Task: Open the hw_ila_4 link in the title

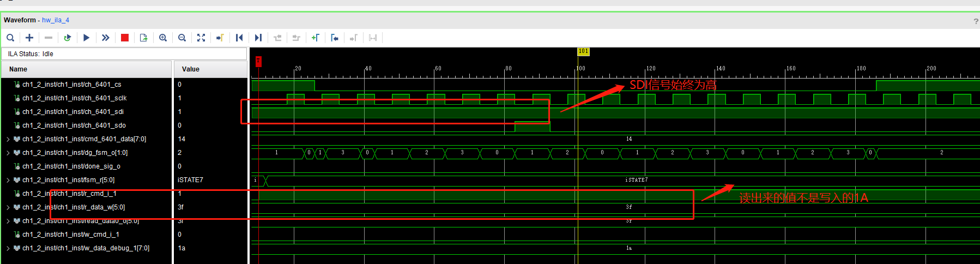Action: (56, 20)
